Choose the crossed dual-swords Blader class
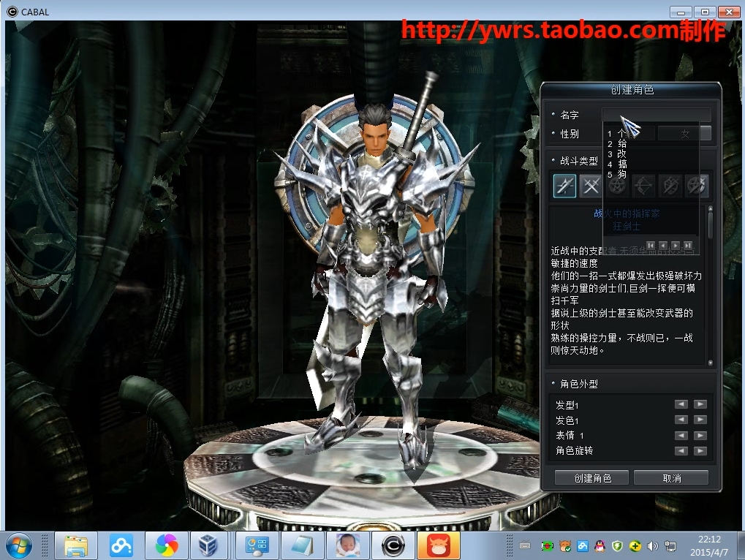Image resolution: width=745 pixels, height=560 pixels. tap(590, 186)
